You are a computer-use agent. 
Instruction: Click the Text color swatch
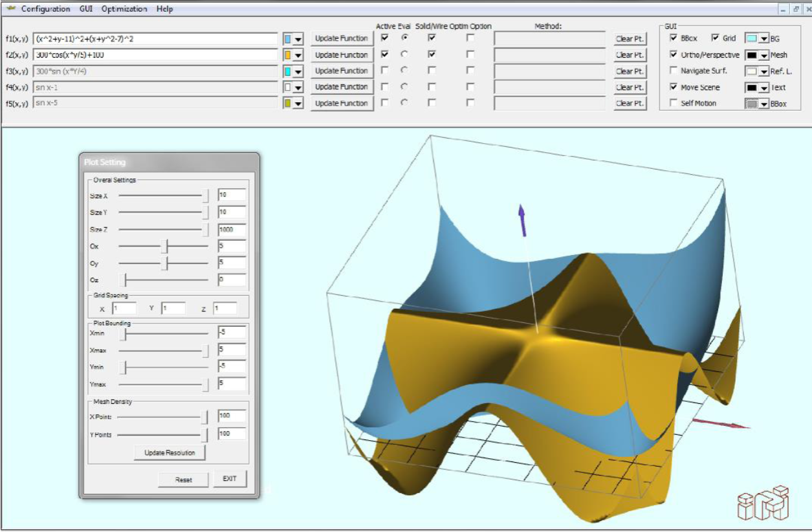coord(752,87)
